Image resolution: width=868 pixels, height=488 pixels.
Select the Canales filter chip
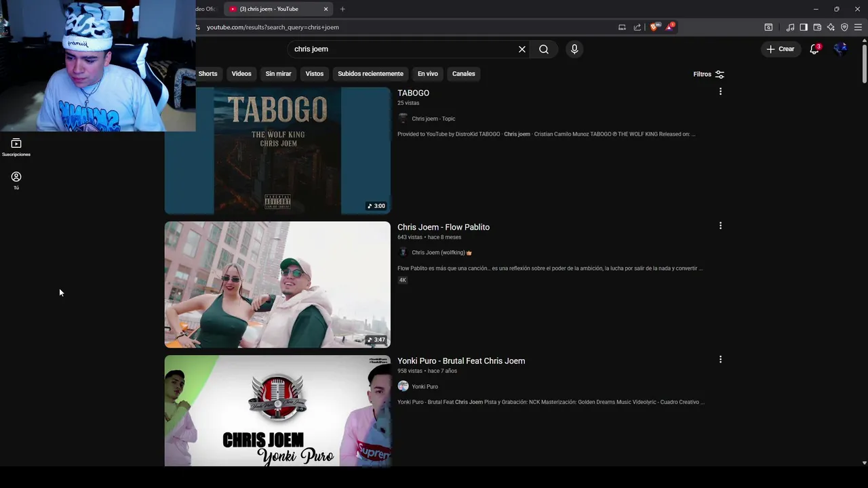coord(464,73)
